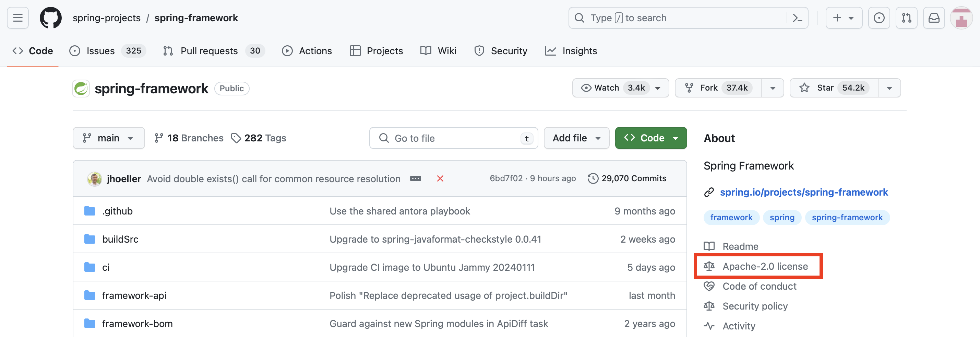Expand the Fork options caret
Screen dimensions: 980x337
coord(772,88)
